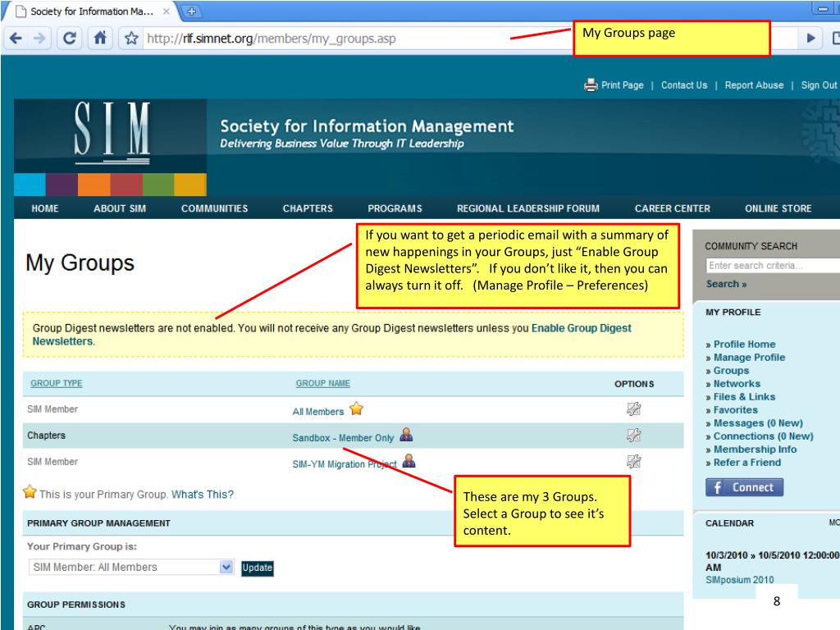
Task: Go to the browser Home icon
Action: [100, 38]
